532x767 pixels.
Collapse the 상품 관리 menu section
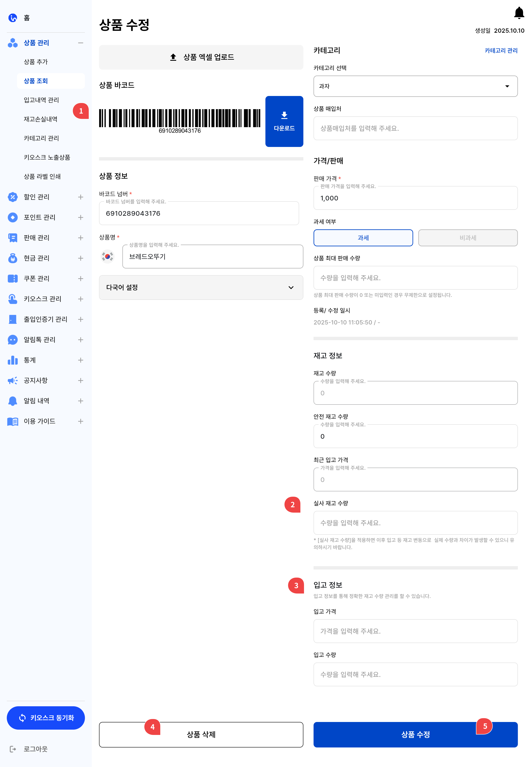tap(80, 43)
